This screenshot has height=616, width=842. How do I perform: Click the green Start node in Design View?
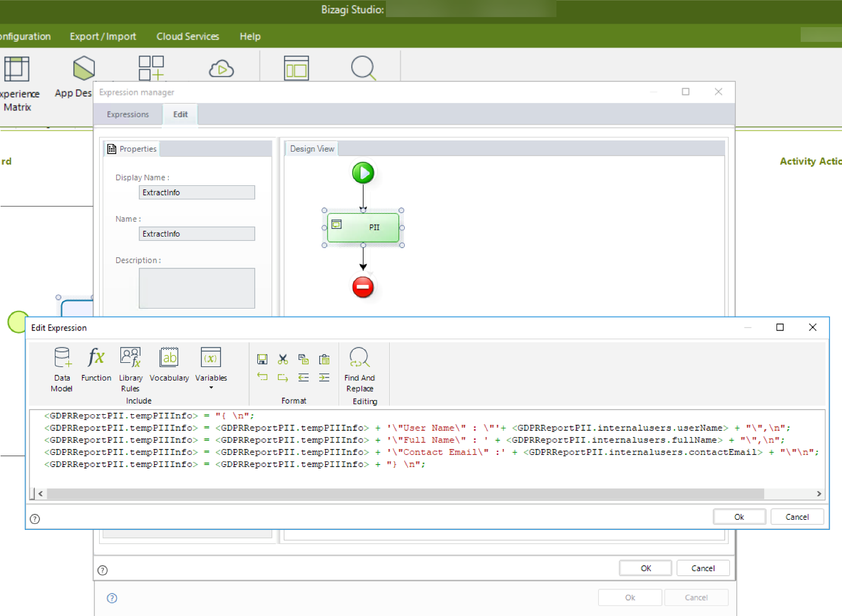[363, 173]
